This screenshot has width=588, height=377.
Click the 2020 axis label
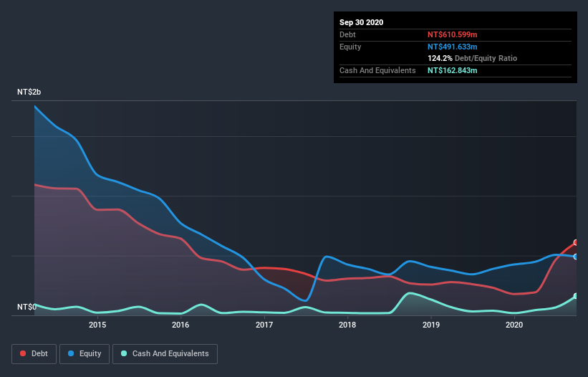pyautogui.click(x=514, y=325)
